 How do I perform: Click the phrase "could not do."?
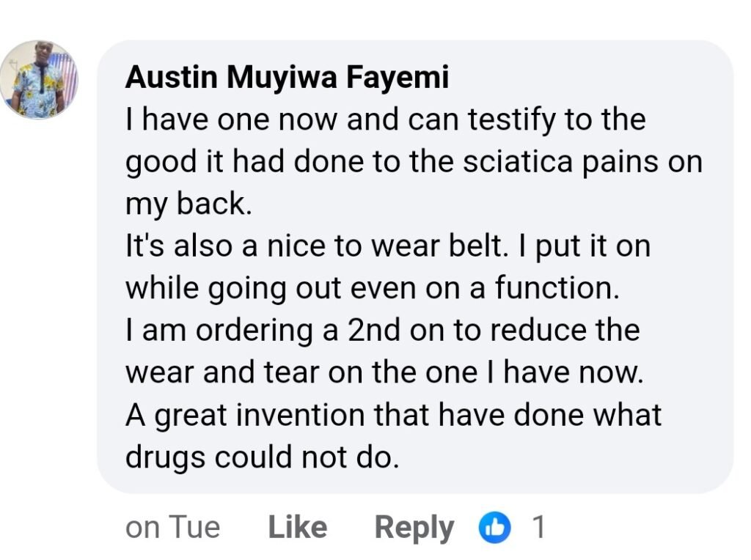click(x=308, y=458)
